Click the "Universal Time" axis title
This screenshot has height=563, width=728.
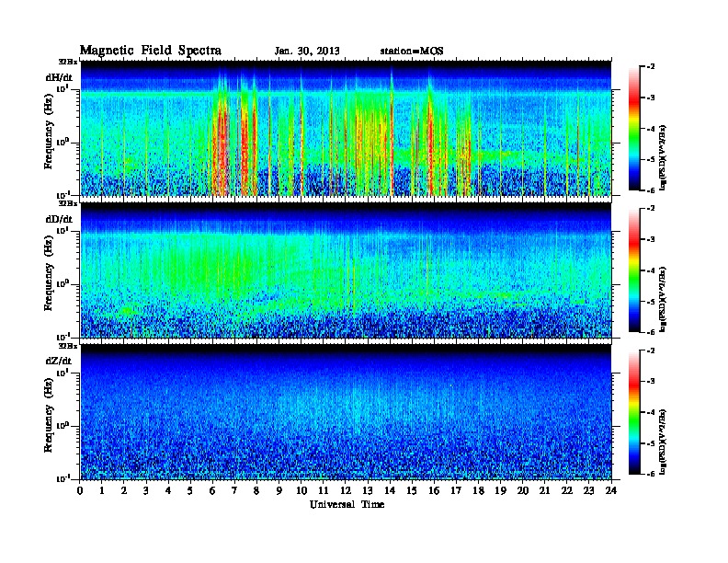[347, 504]
